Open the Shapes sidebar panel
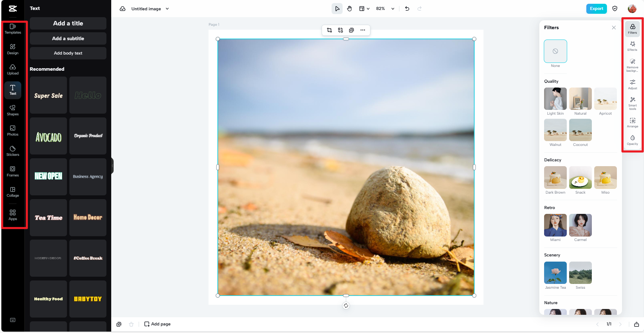This screenshot has height=333, width=644. 13,110
